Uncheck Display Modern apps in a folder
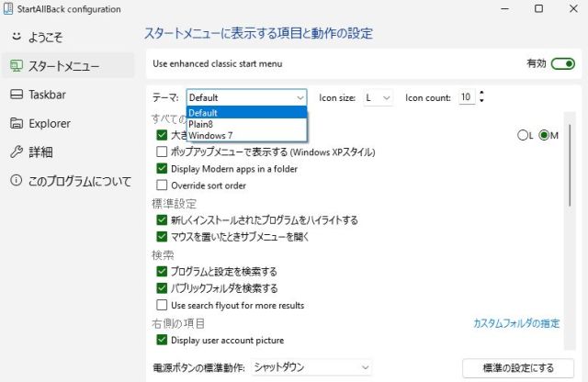Image resolution: width=588 pixels, height=382 pixels. (x=162, y=168)
